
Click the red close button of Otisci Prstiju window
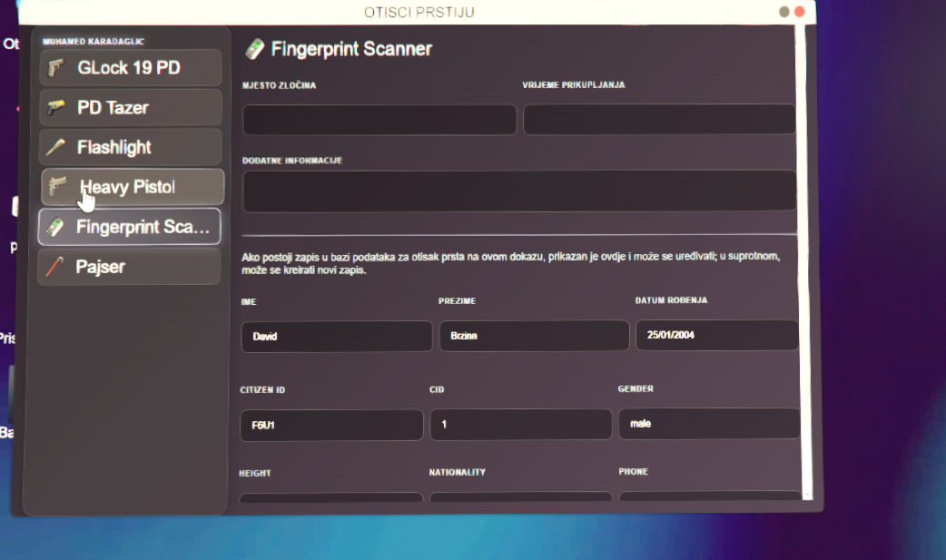pos(800,12)
